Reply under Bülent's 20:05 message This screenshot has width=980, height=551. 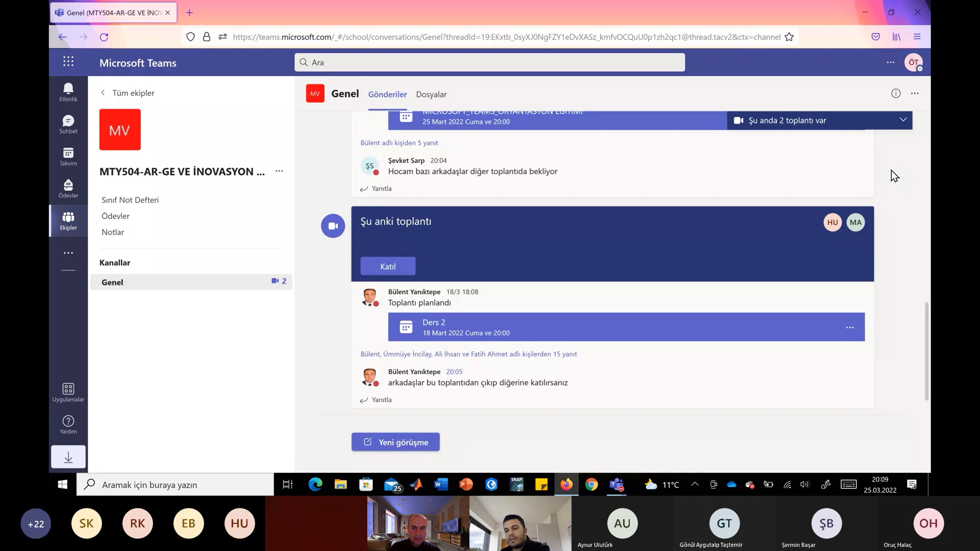[x=376, y=400]
